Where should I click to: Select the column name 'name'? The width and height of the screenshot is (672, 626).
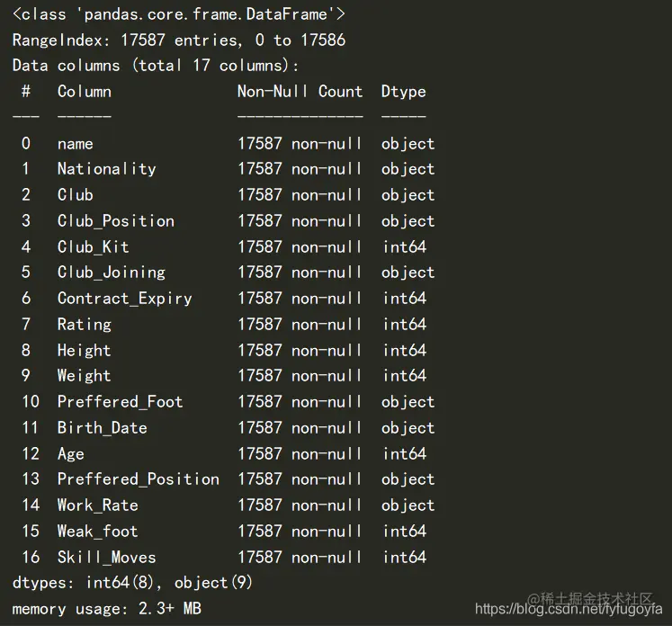(x=76, y=144)
